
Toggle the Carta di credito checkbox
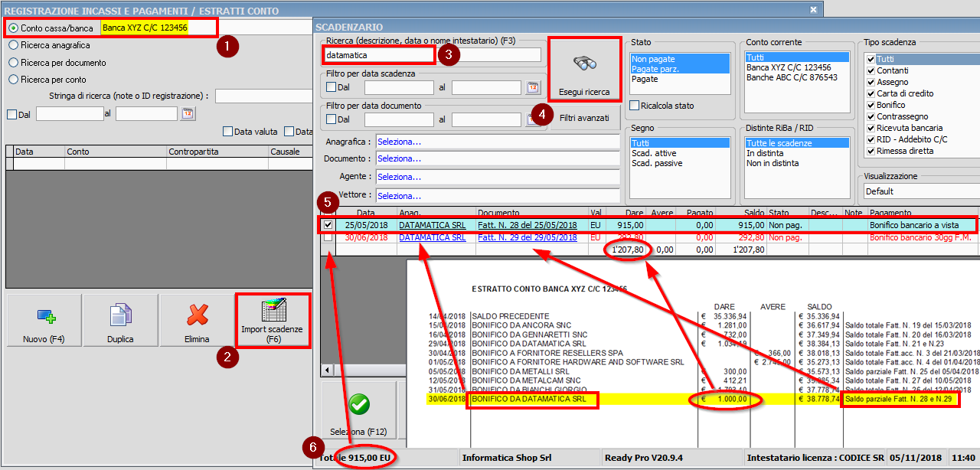coord(871,93)
